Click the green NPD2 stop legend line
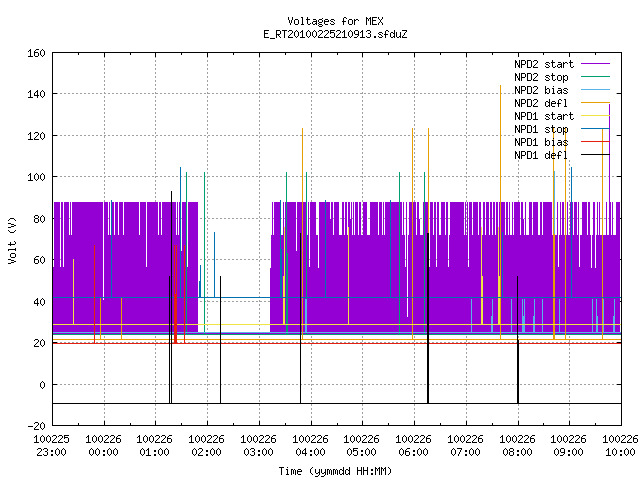 click(x=595, y=77)
